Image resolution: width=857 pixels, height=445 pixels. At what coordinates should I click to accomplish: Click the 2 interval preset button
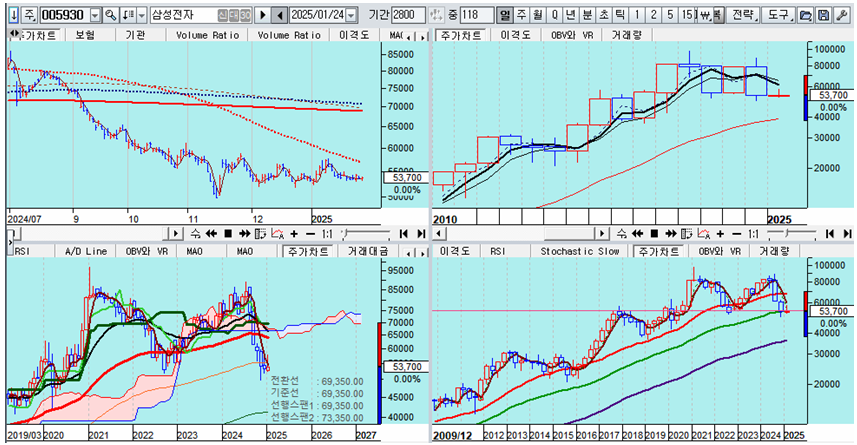click(x=653, y=15)
